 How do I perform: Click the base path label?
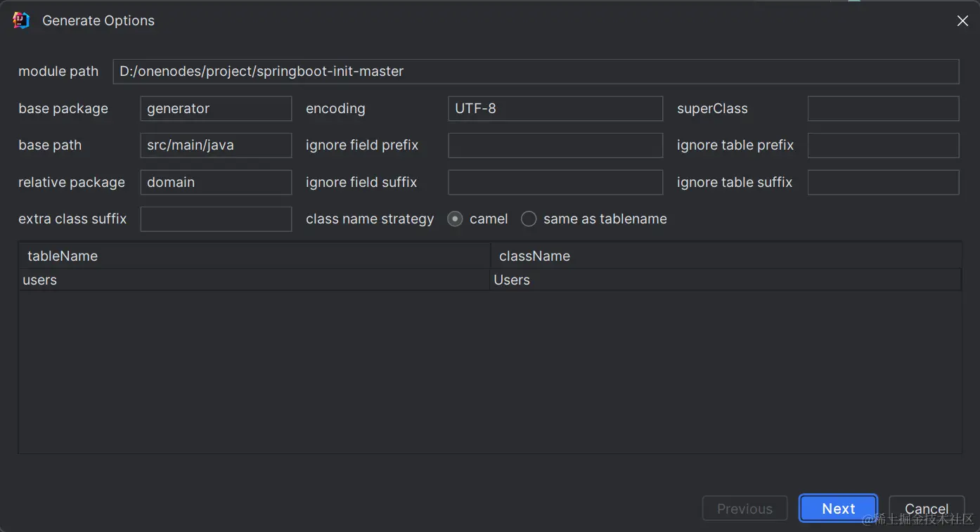click(50, 145)
